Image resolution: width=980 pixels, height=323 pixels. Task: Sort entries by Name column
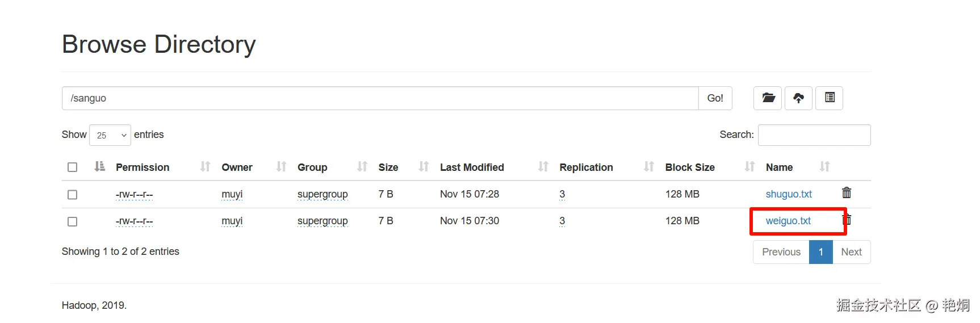[779, 167]
